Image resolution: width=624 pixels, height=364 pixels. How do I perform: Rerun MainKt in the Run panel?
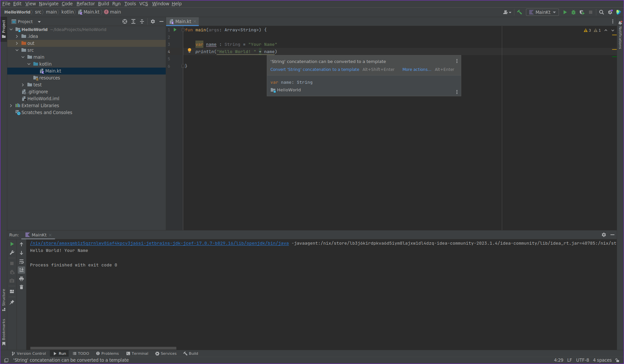(x=12, y=244)
